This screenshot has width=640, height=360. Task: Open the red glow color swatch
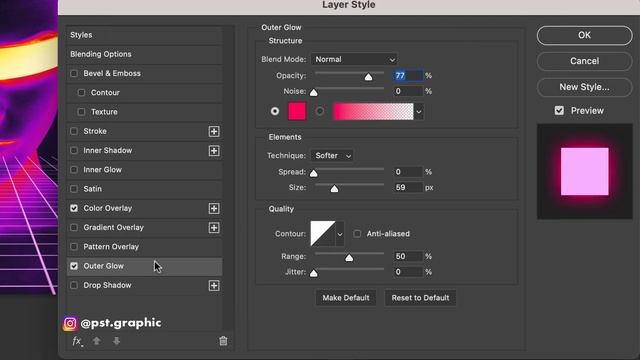pos(297,111)
